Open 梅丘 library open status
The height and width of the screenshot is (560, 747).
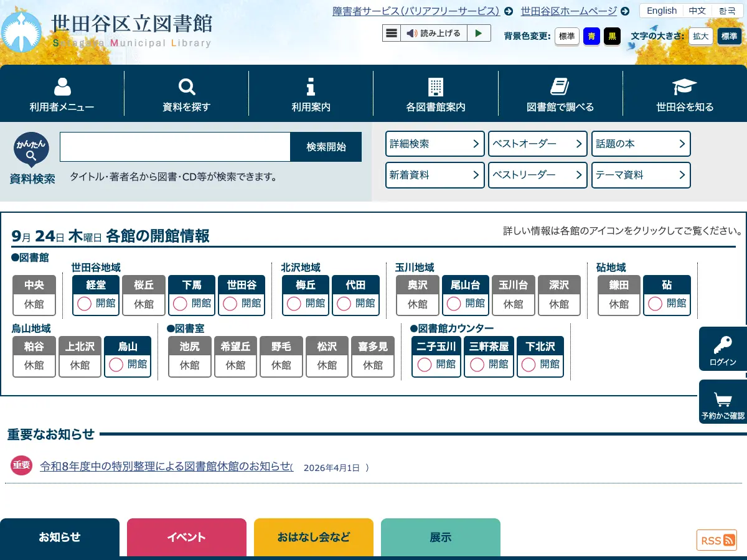pos(305,296)
